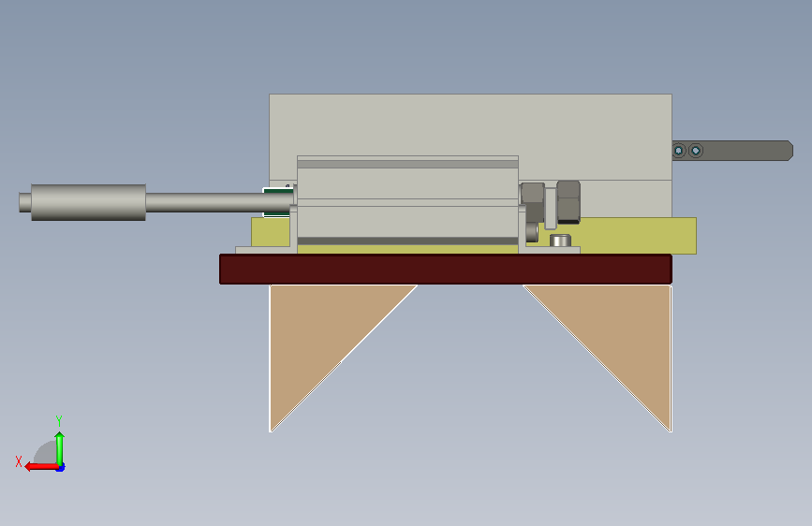
Task: Select the thin piston rod
Action: click(x=217, y=202)
